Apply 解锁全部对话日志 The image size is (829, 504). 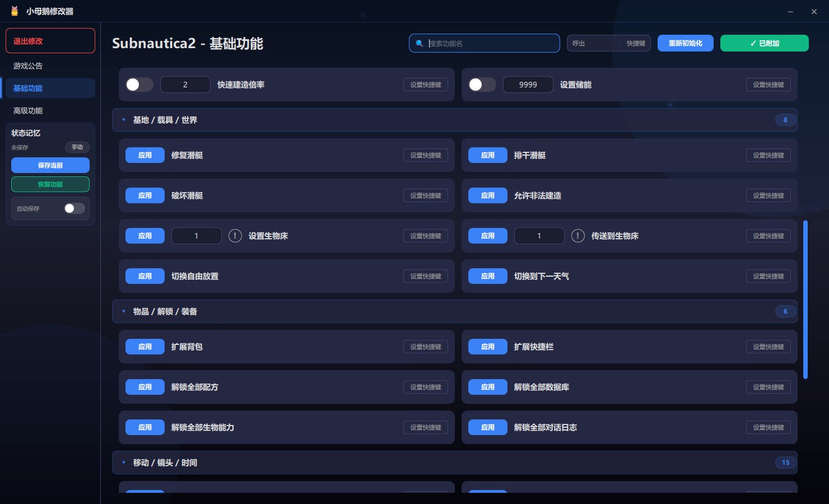[488, 427]
